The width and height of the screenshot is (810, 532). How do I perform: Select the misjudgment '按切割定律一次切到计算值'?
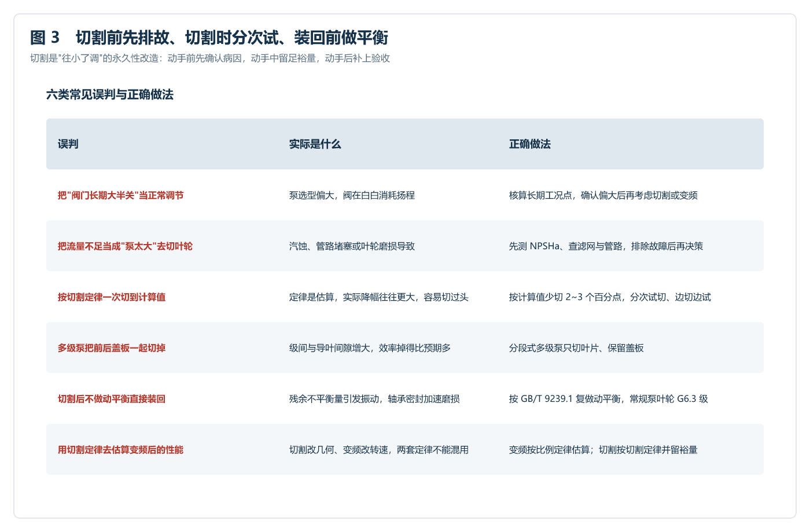click(112, 297)
